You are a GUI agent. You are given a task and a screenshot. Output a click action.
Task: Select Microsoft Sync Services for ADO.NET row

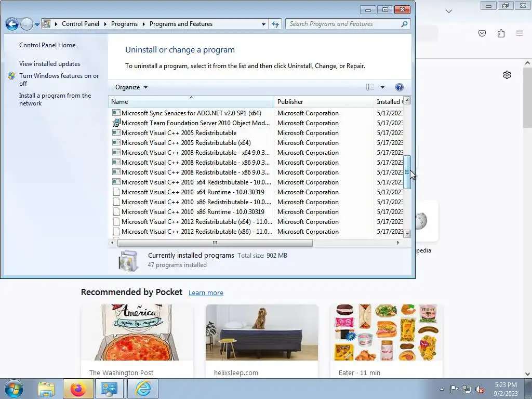click(257, 113)
